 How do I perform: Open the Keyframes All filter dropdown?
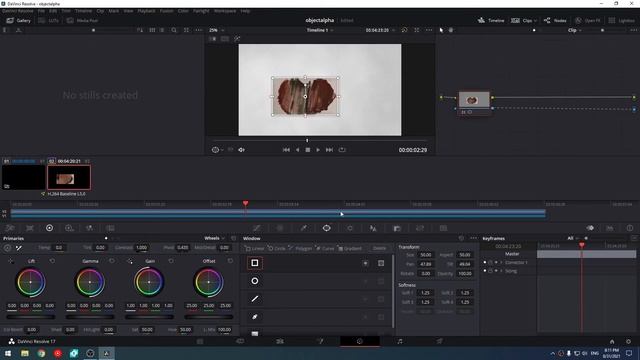(573, 238)
